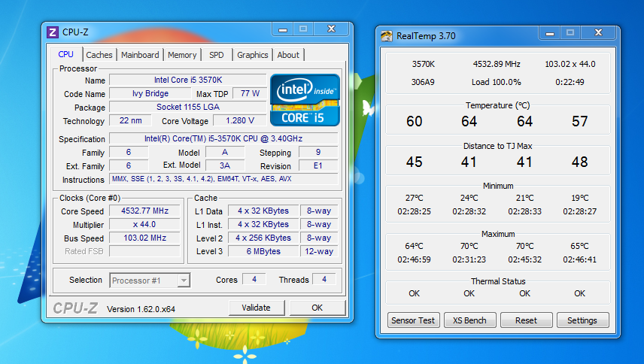The height and width of the screenshot is (364, 644).
Task: Click OK button in CPU-Z
Action: (x=317, y=308)
